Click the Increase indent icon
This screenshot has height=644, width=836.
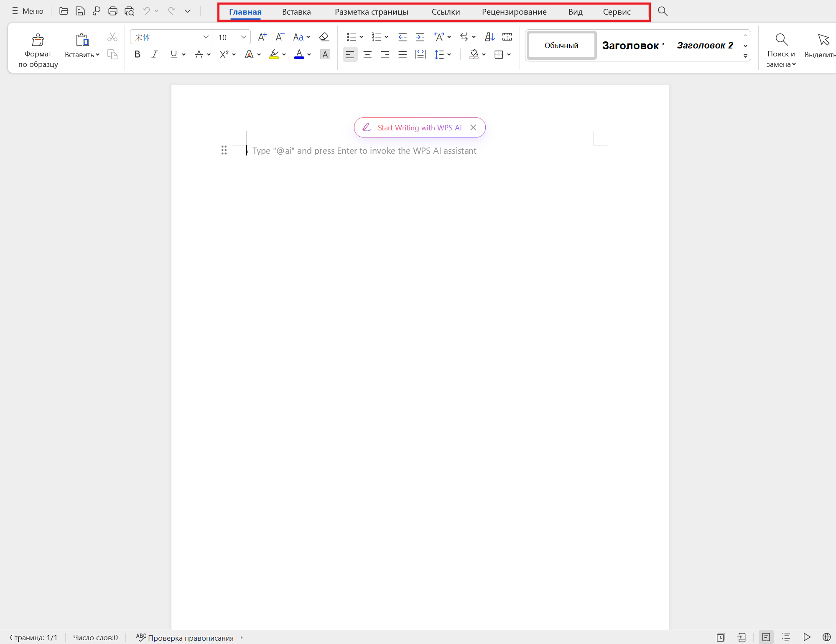tap(420, 37)
